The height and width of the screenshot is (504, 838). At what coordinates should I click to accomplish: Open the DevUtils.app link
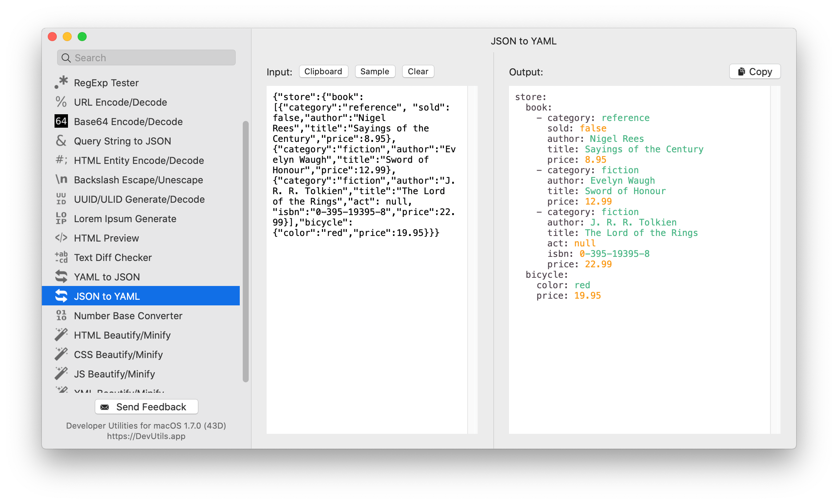145,436
